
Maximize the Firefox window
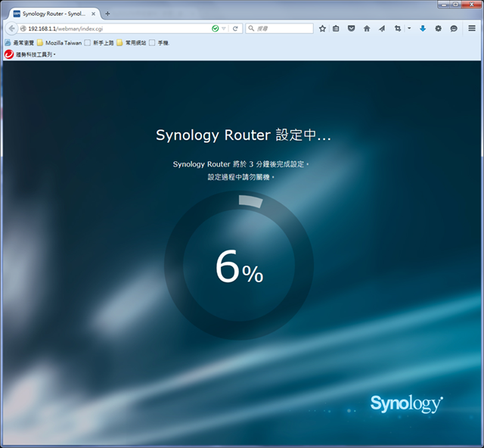coord(455,5)
